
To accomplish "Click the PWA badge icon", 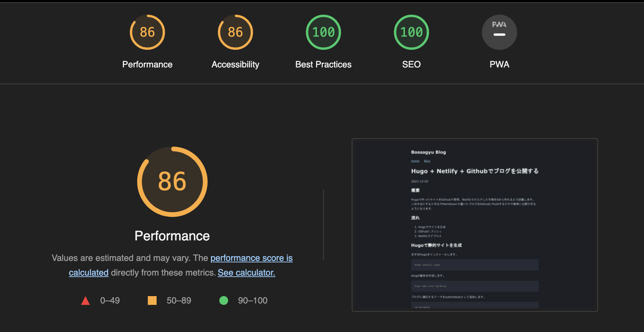I will 500,32.
